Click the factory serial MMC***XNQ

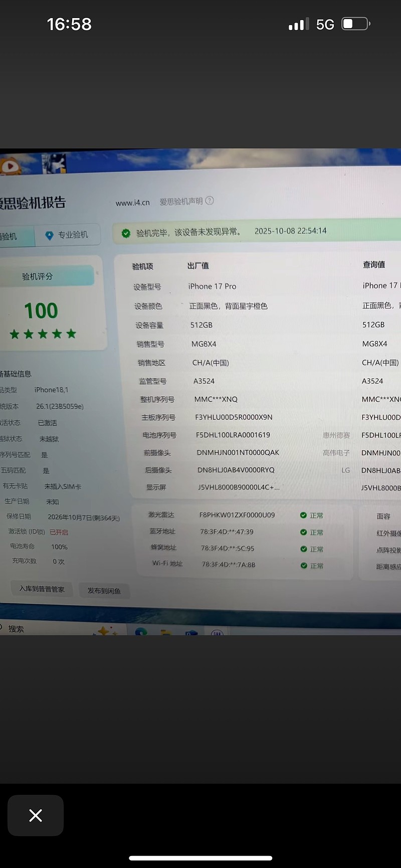tap(216, 399)
